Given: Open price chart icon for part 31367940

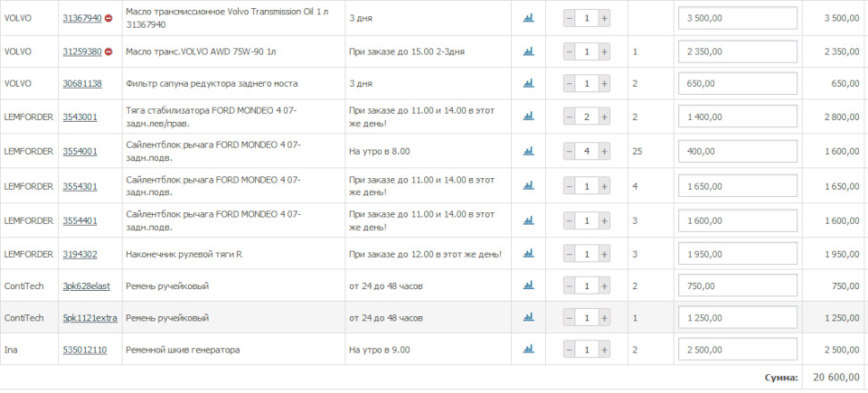Looking at the screenshot, I should tap(529, 18).
